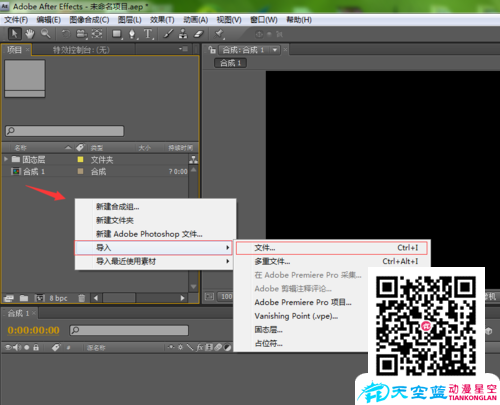Choose 新建合成组... from context menu
The width and height of the screenshot is (500, 405).
[117, 207]
